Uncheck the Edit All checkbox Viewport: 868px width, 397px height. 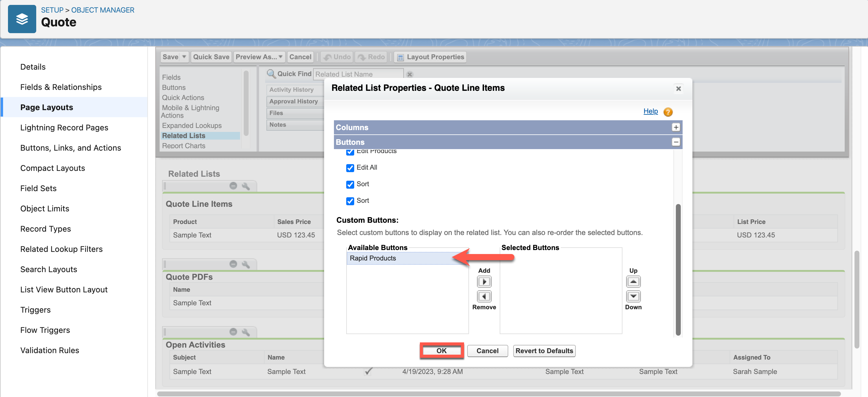tap(350, 168)
